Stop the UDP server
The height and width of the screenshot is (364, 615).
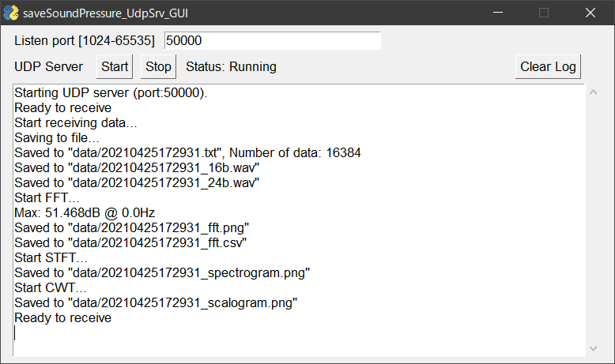[x=158, y=67]
